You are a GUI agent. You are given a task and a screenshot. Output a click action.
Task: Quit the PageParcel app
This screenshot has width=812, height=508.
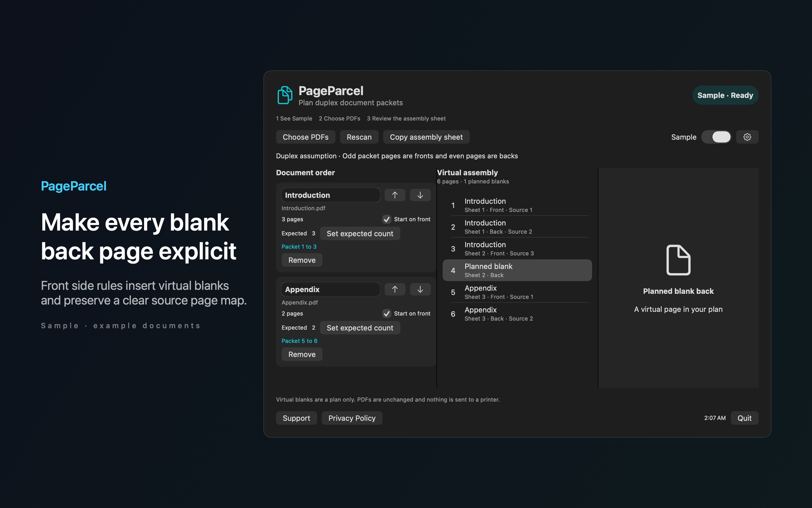pyautogui.click(x=744, y=418)
